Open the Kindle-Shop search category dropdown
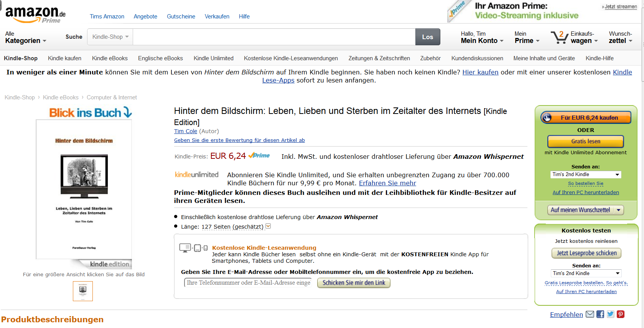The width and height of the screenshot is (644, 328). click(x=110, y=37)
